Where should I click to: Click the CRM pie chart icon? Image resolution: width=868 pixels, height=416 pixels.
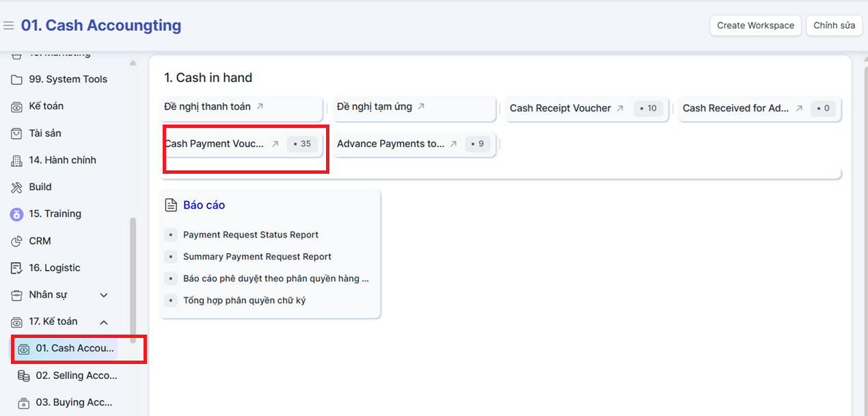[17, 241]
